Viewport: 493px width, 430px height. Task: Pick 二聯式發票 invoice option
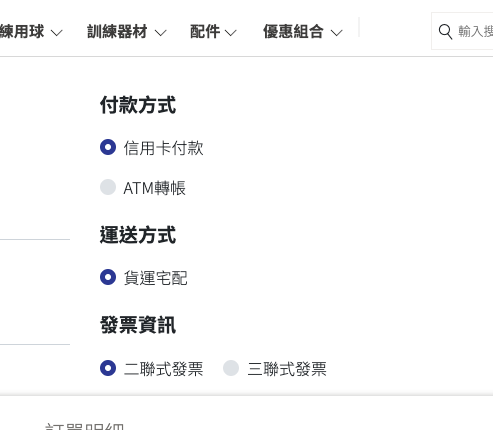[108, 368]
